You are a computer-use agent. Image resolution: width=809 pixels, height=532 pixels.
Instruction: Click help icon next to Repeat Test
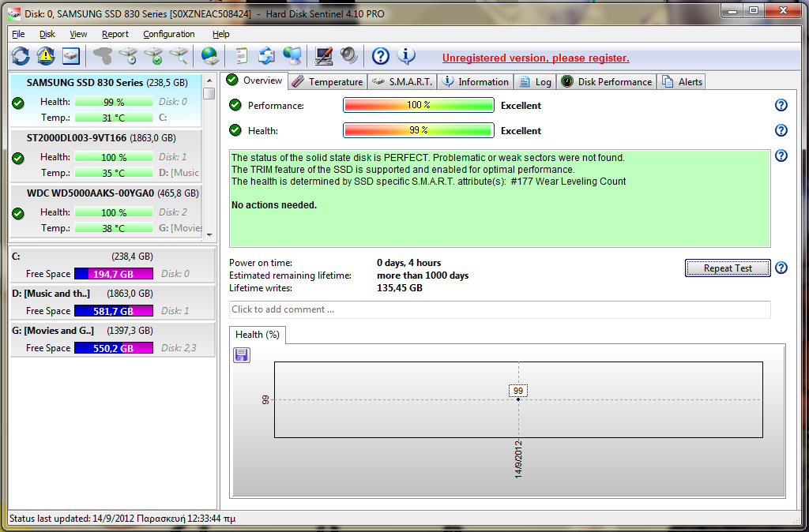coord(781,268)
